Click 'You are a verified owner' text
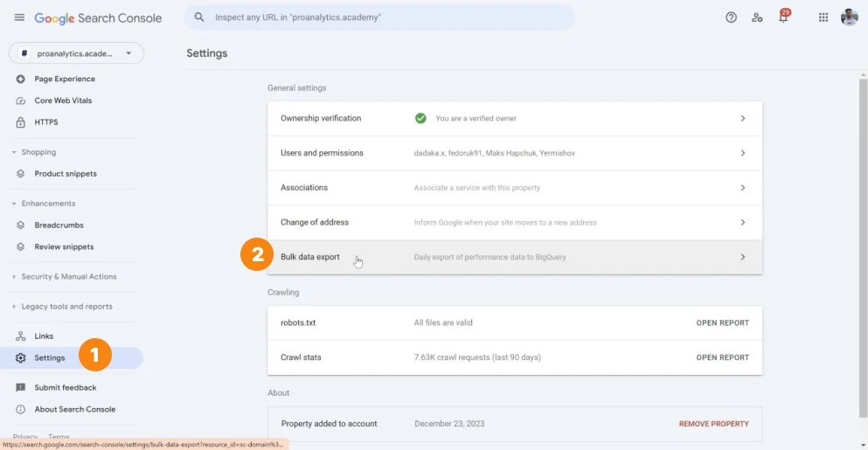 476,119
